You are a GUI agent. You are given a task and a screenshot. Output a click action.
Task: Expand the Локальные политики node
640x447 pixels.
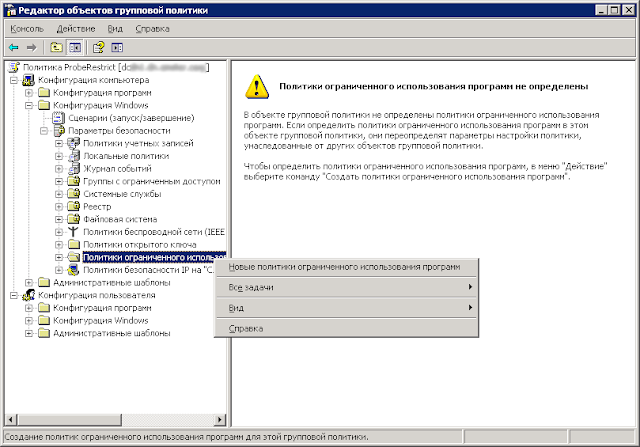(x=59, y=156)
